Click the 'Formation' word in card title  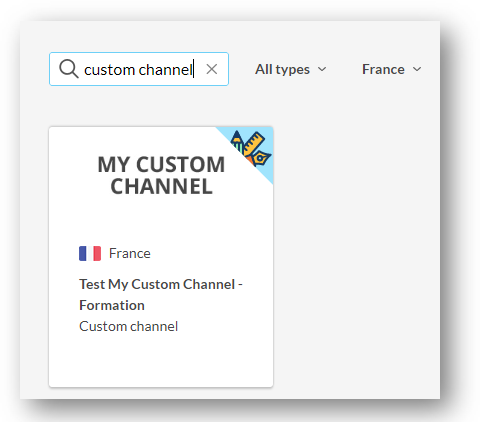click(112, 305)
